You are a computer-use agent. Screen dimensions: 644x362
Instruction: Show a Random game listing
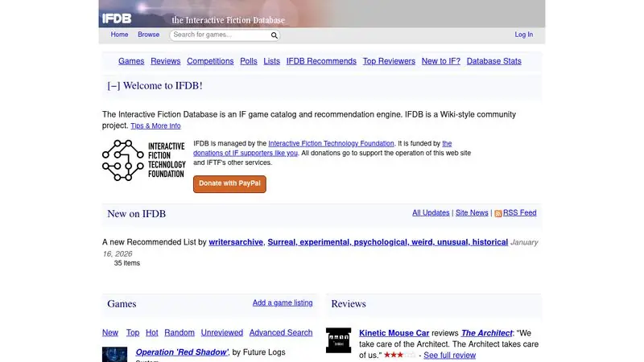[179, 332]
